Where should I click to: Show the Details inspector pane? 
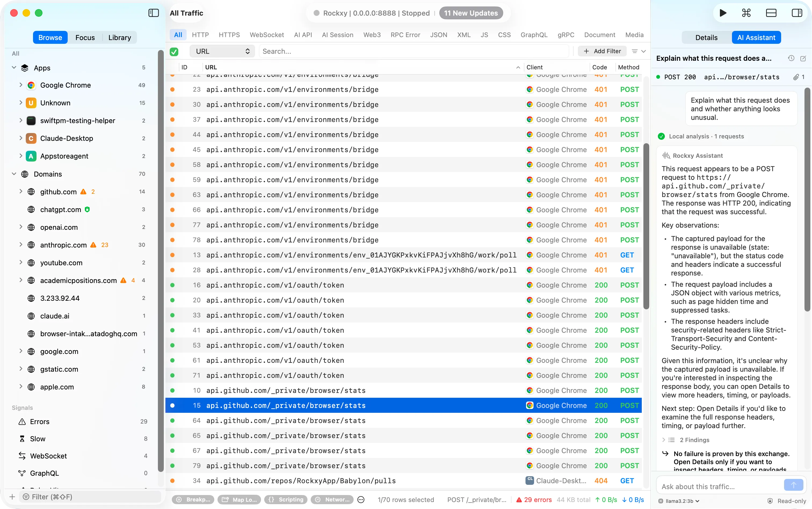point(706,37)
